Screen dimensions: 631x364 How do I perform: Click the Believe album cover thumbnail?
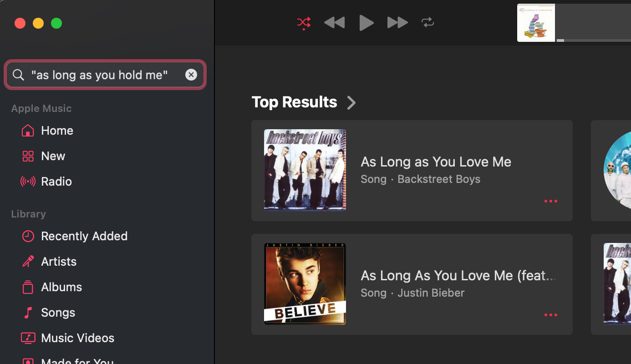(305, 284)
